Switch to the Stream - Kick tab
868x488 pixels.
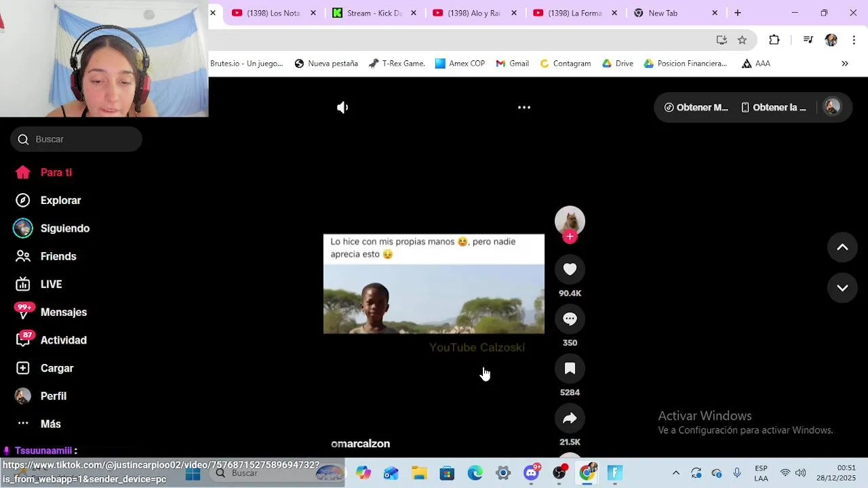[x=374, y=13]
